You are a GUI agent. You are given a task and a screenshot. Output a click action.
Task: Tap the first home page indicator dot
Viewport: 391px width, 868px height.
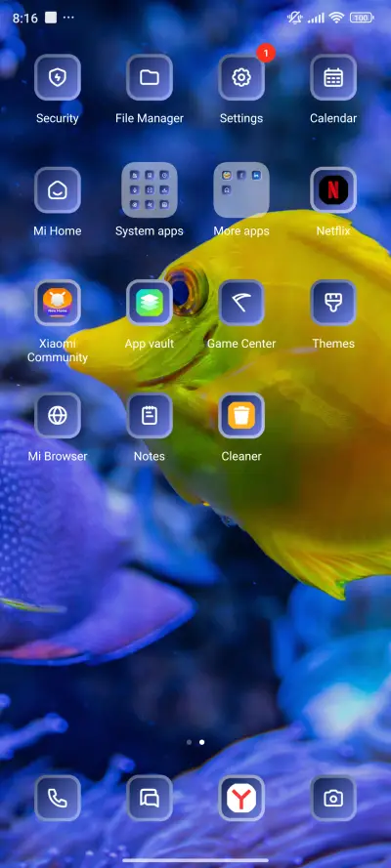(x=190, y=742)
